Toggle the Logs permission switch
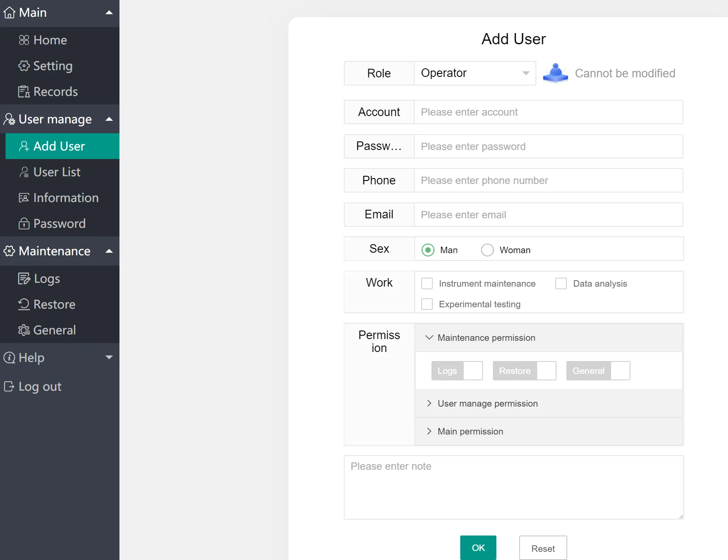Viewport: 728px width, 560px height. click(x=457, y=371)
